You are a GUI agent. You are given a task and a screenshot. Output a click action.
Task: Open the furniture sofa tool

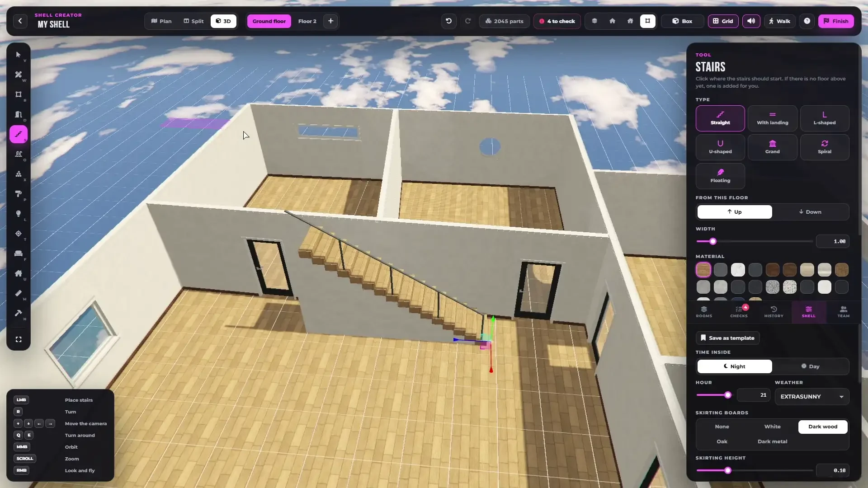point(19,253)
